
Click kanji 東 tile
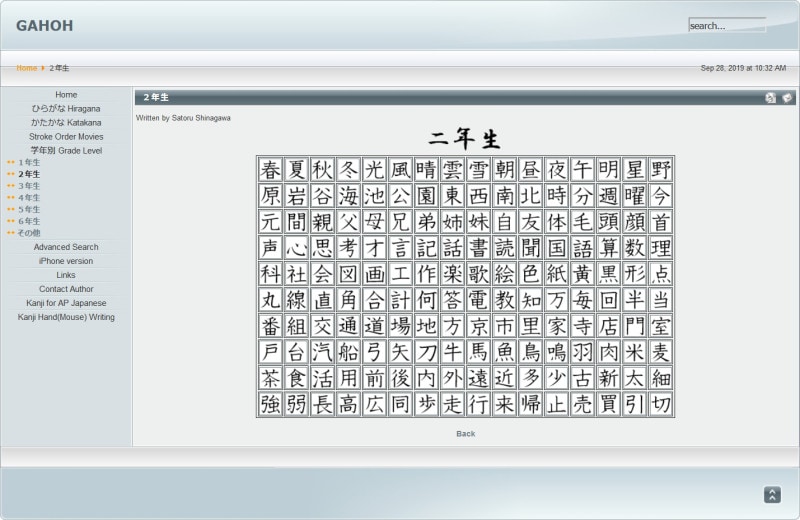point(453,196)
